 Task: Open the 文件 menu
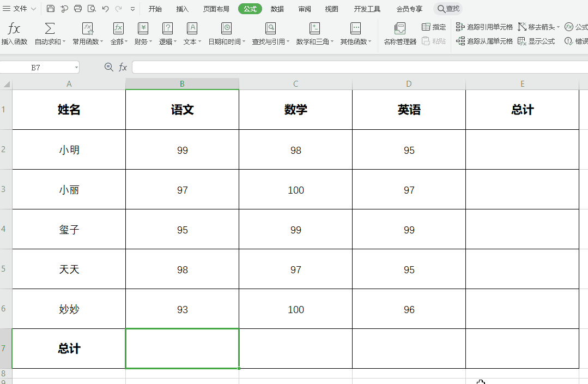[20, 9]
